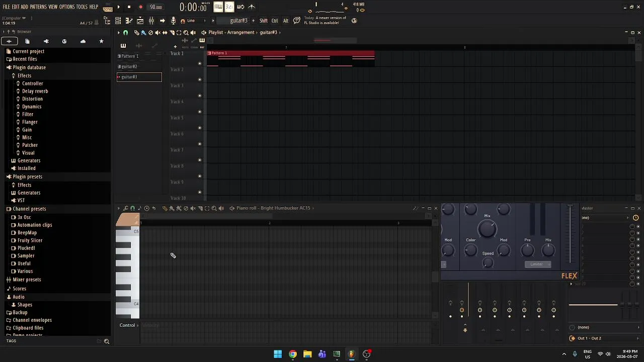Click the Record button
The height and width of the screenshot is (362, 644).
coord(140,7)
